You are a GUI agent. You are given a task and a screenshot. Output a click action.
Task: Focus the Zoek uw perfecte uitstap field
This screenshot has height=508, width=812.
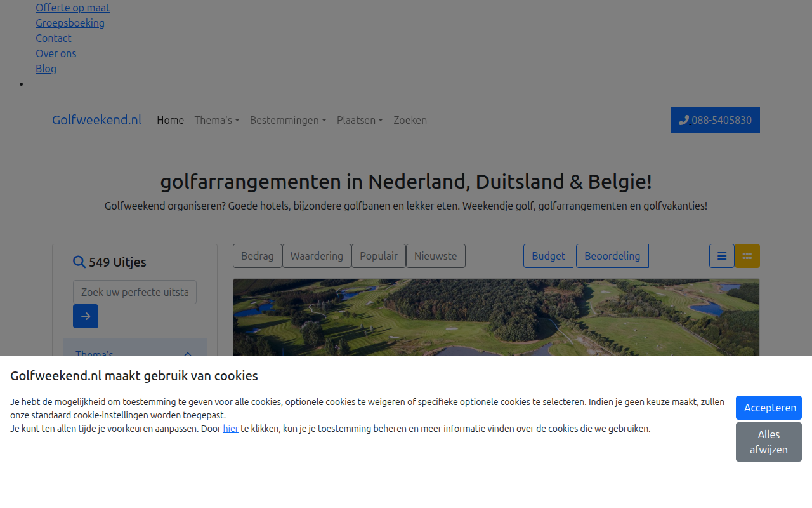click(x=134, y=292)
